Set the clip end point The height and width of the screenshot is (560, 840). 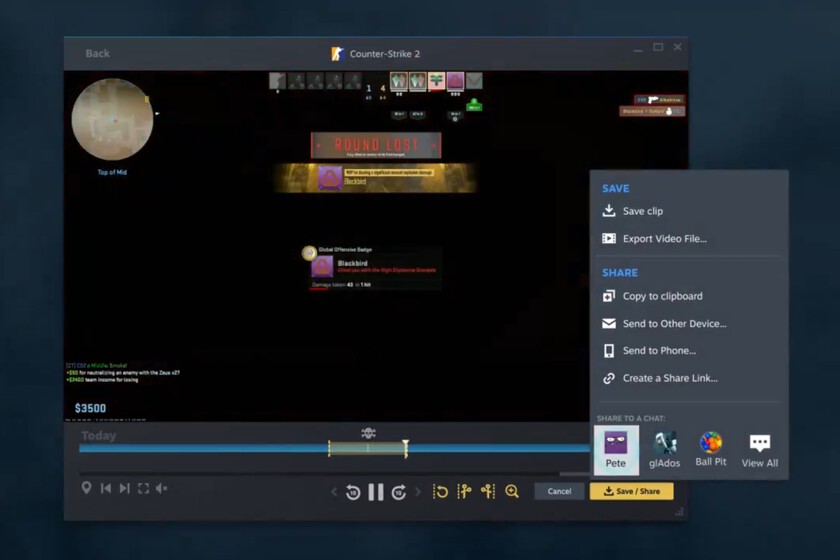[x=488, y=491]
